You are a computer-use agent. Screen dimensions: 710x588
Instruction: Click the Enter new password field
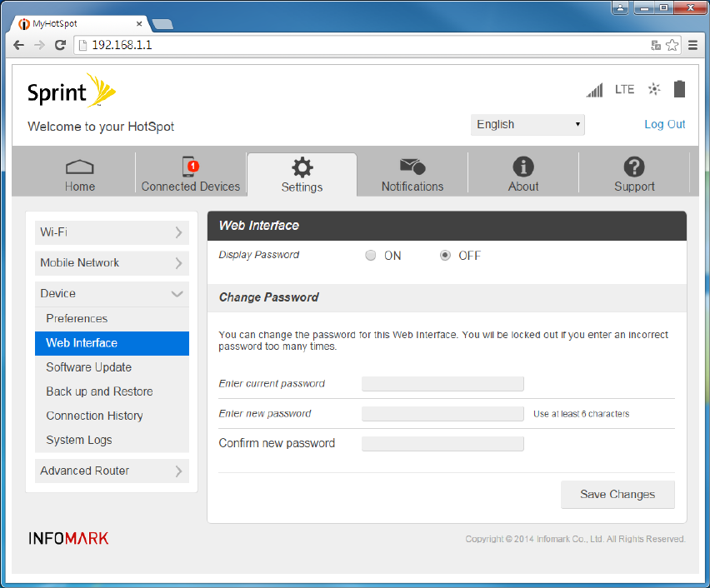pyautogui.click(x=442, y=414)
